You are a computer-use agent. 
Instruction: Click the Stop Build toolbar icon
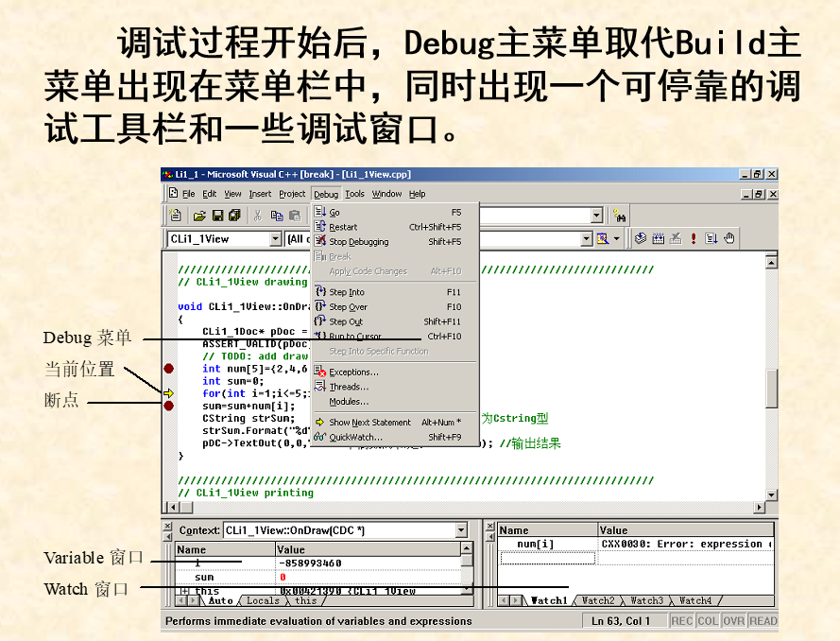pos(677,238)
